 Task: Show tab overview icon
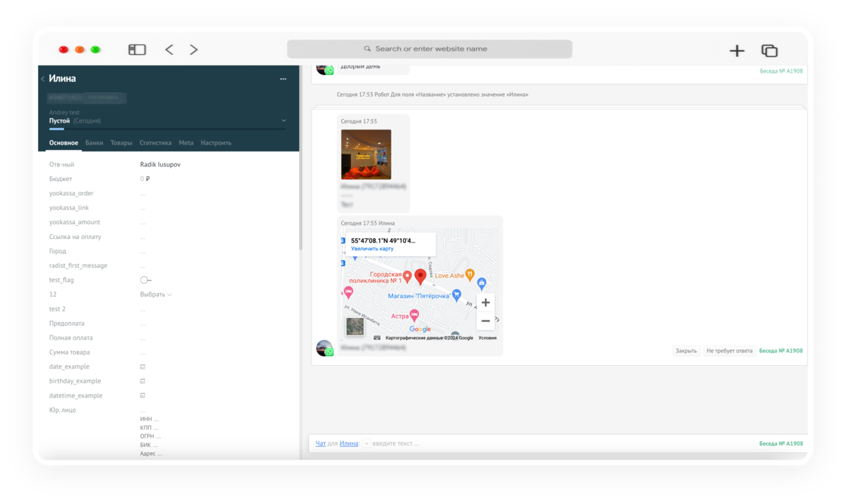pyautogui.click(x=769, y=51)
